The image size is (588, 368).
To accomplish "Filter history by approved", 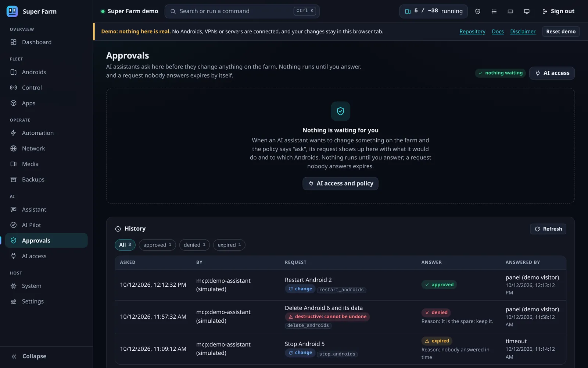I will [x=157, y=245].
